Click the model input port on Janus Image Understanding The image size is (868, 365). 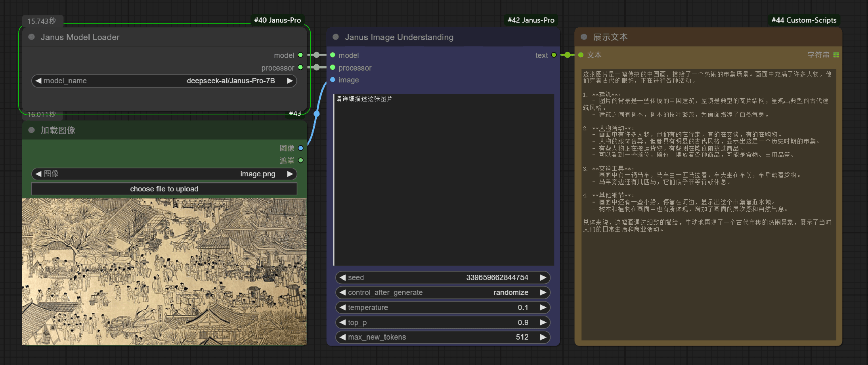click(x=333, y=55)
